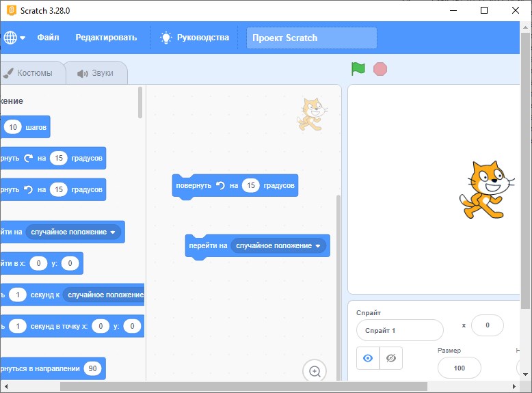Edit 15 degrees in workspace turn block
The width and height of the screenshot is (532, 393).
pos(251,185)
